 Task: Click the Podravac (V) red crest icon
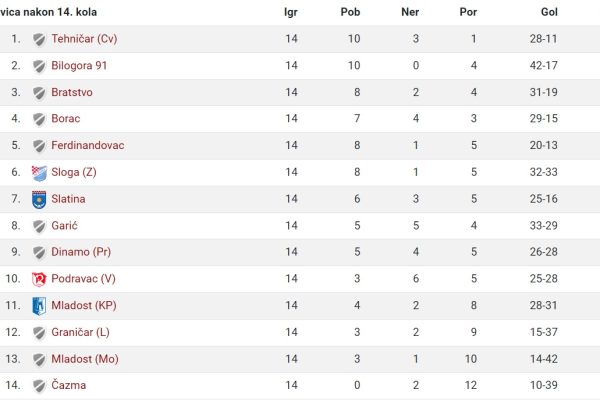pos(39,279)
